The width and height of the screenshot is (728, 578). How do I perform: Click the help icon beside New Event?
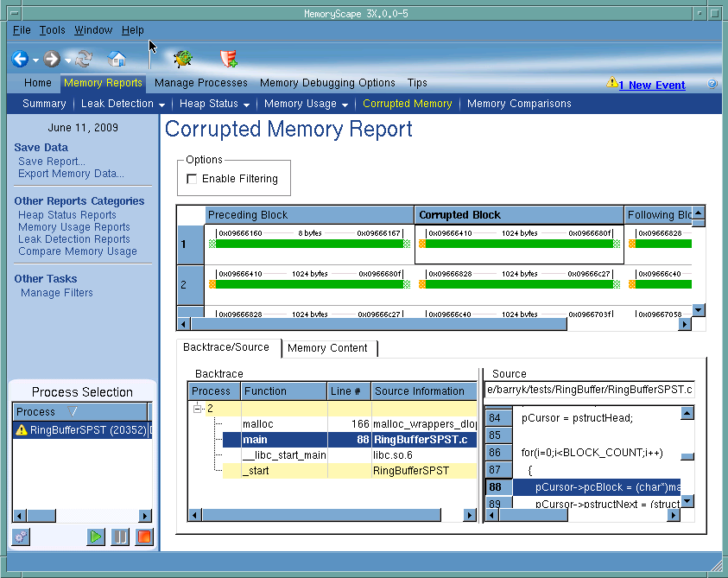click(x=712, y=84)
